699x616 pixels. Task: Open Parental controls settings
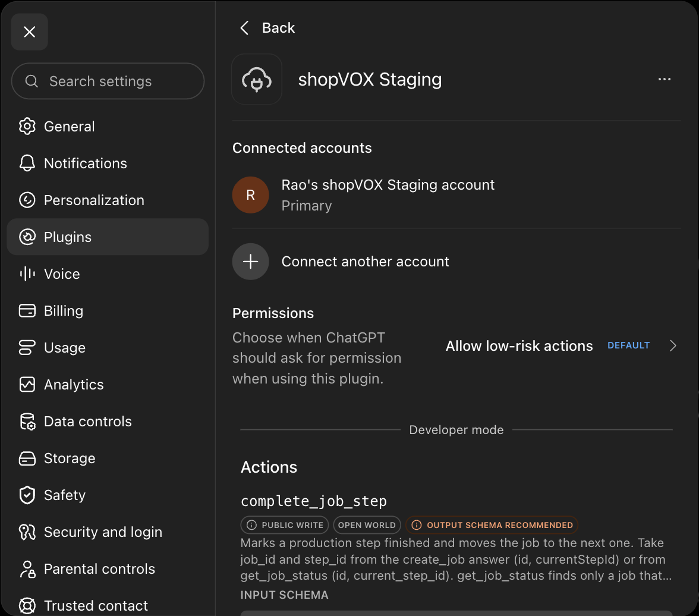(108, 569)
